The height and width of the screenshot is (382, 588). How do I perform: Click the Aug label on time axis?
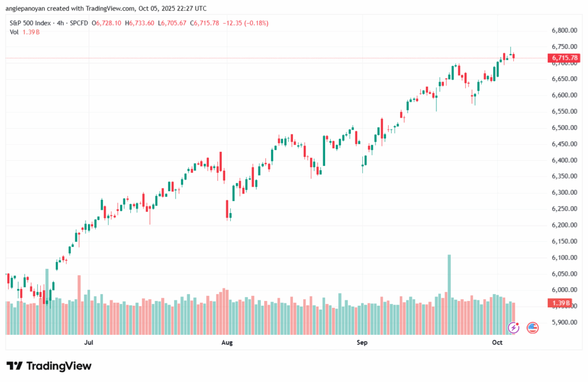pos(227,343)
